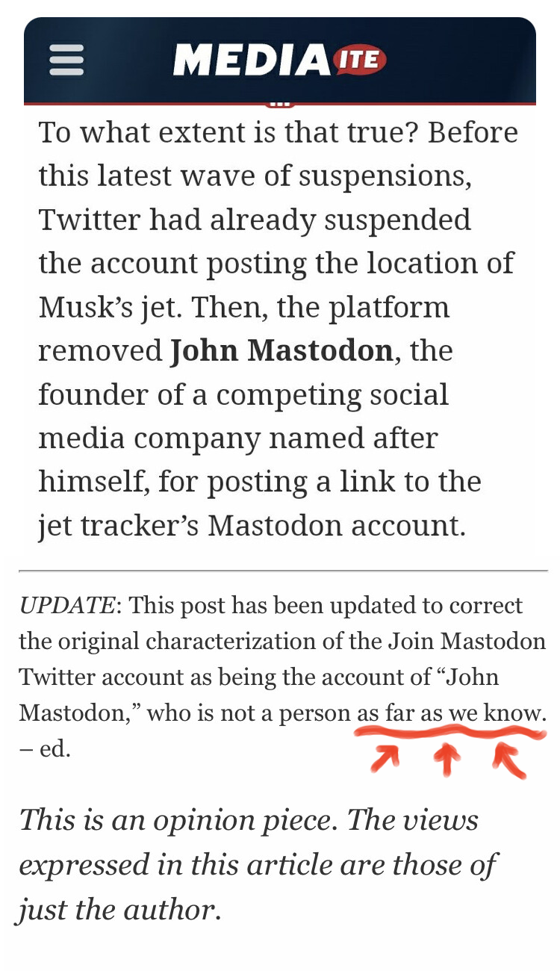Click "jet tracker's Mastodon account" text

pyautogui.click(x=252, y=525)
